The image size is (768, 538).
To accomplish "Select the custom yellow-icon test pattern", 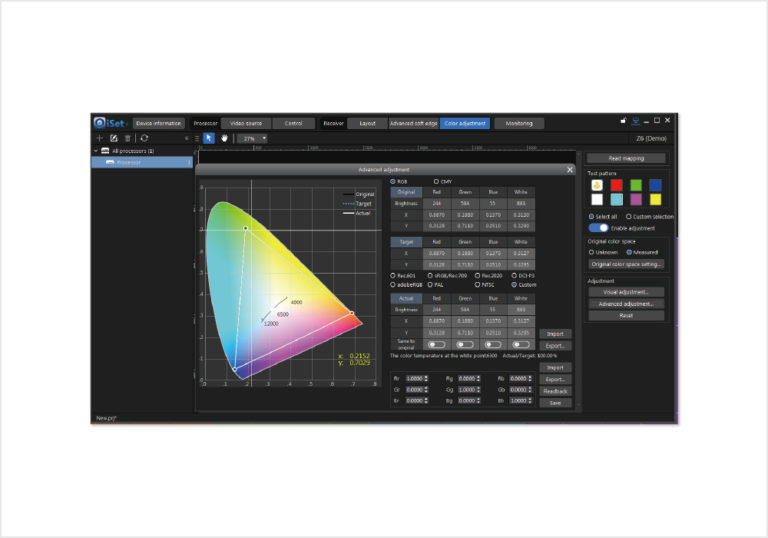I will (x=597, y=185).
